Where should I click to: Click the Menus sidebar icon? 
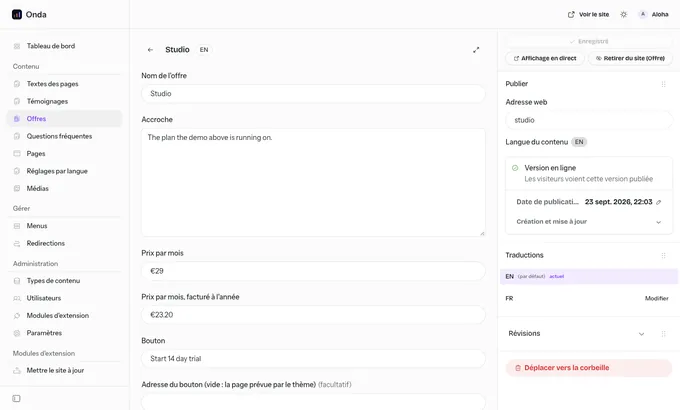click(17, 226)
